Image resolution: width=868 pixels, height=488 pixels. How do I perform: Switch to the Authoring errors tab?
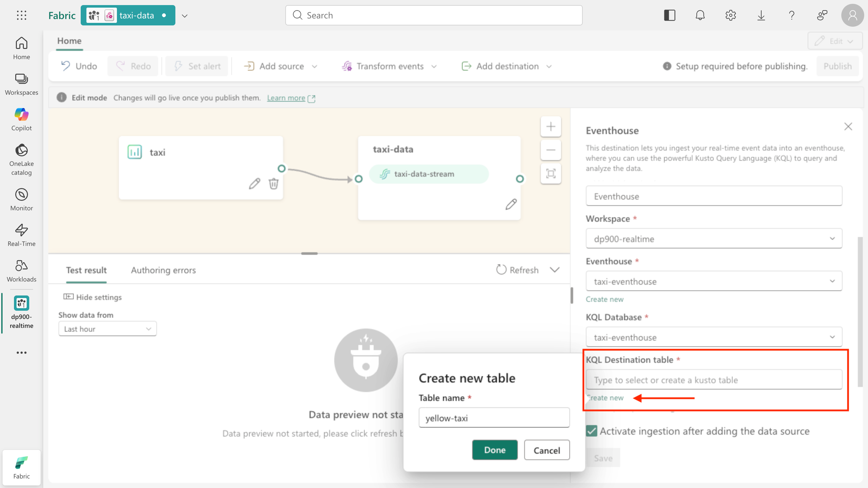(163, 270)
